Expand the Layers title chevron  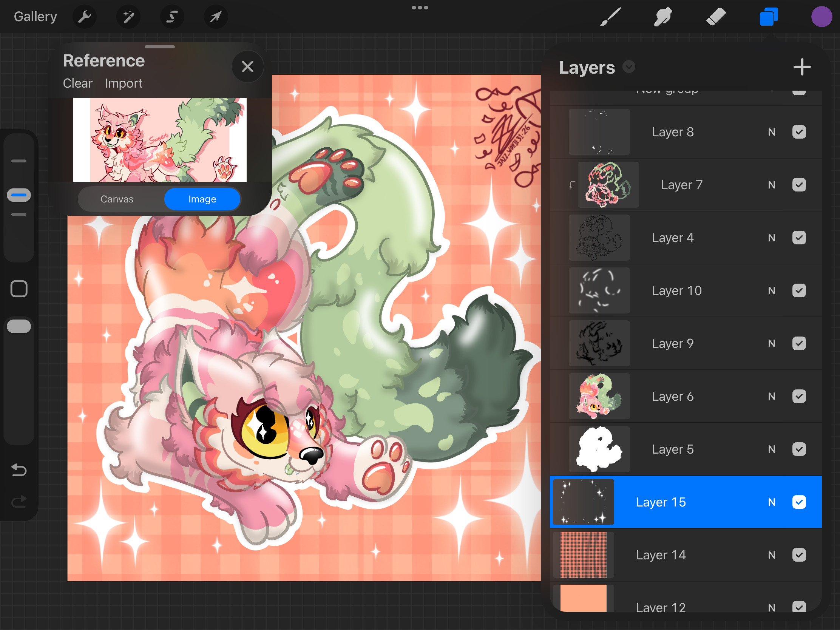point(629,67)
